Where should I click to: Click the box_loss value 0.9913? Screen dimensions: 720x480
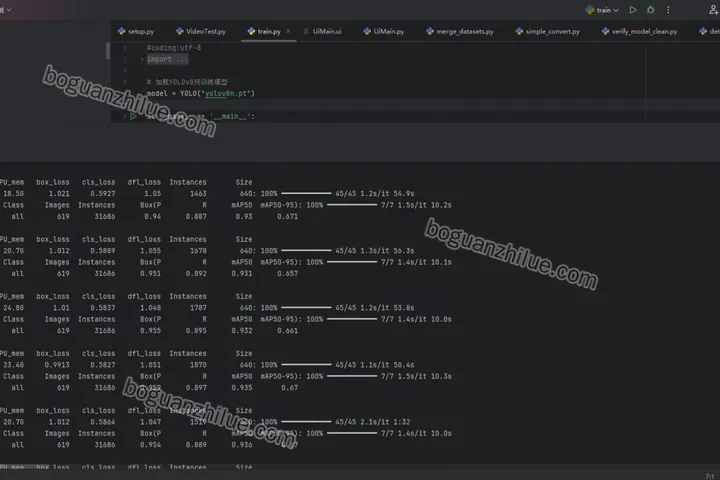click(57, 365)
